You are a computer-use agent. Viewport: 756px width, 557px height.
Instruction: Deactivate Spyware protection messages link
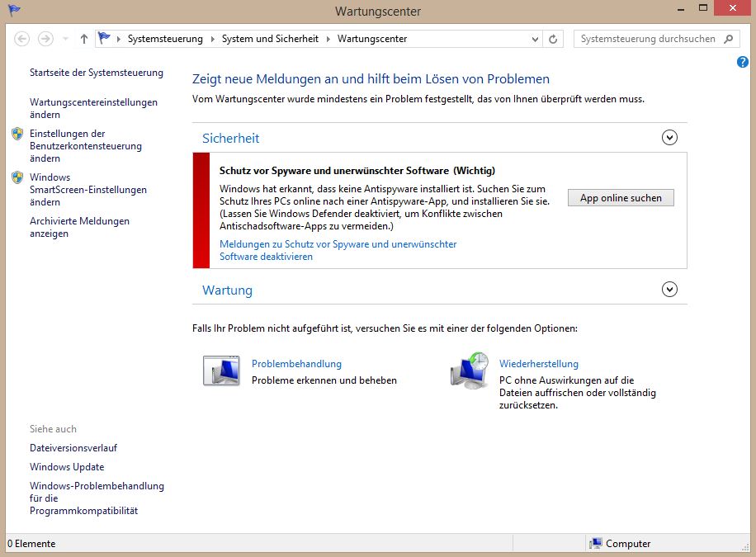[x=338, y=250]
